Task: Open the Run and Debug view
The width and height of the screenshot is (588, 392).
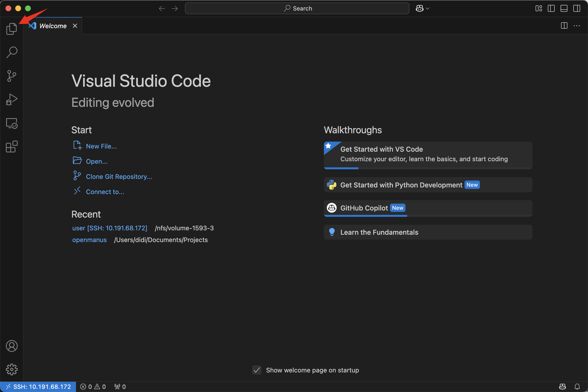Action: 12,99
